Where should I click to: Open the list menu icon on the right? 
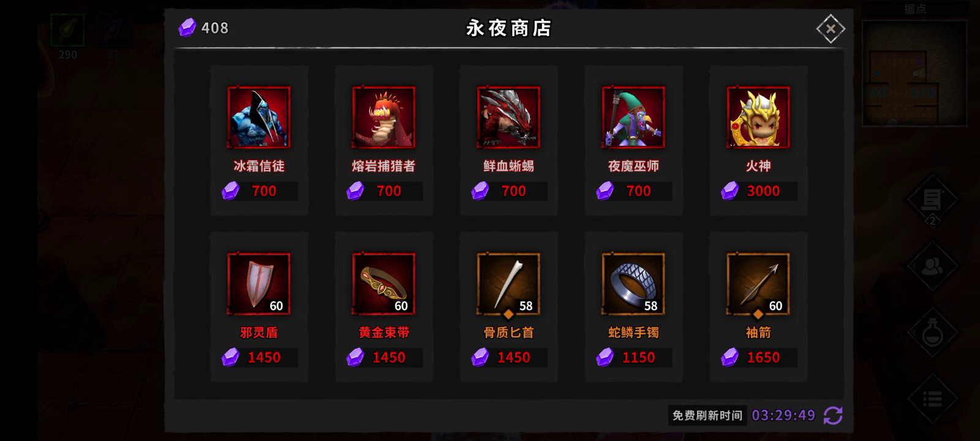pos(932,399)
